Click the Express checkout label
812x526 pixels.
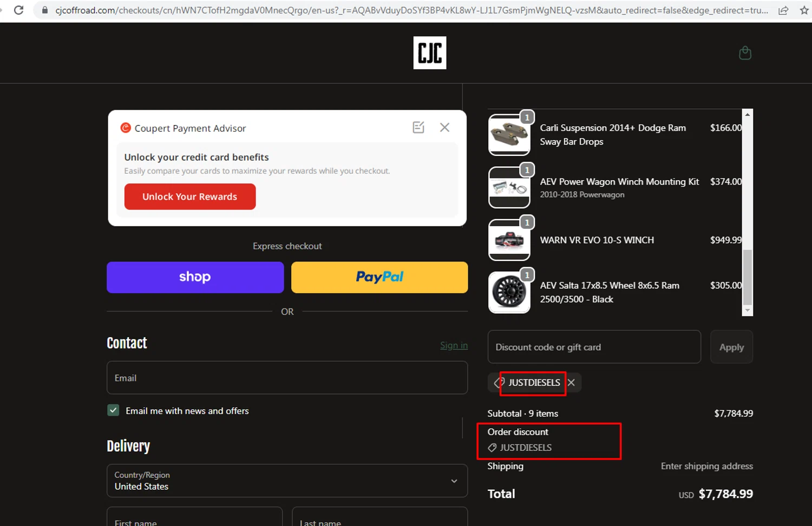(287, 246)
